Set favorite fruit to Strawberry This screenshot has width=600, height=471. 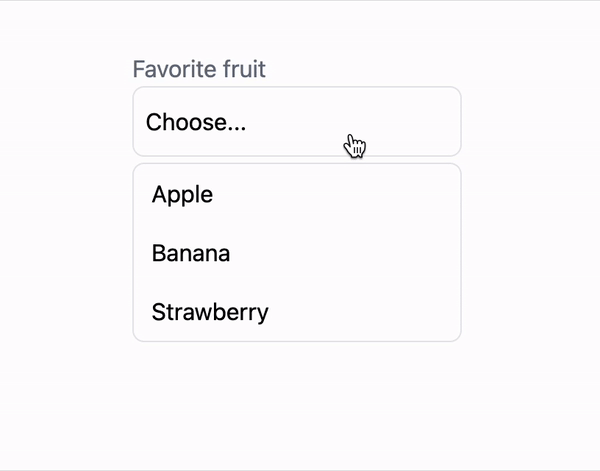coord(297,312)
